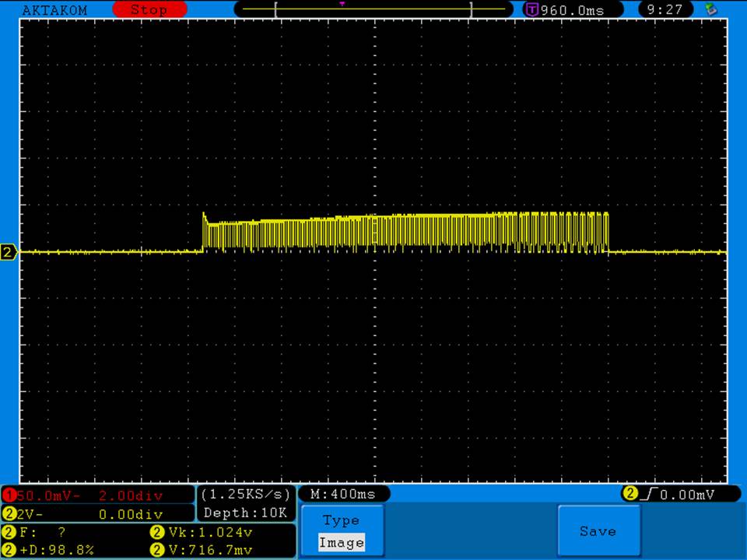Click the M:400ms timebase readout
Image resolution: width=747 pixels, height=560 pixels.
tap(342, 494)
